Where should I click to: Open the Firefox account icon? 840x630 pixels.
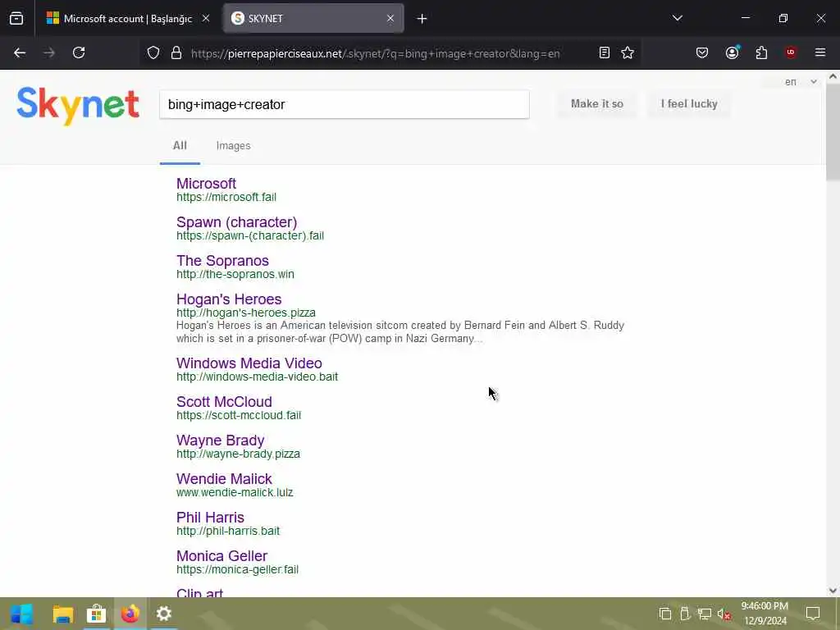(732, 52)
